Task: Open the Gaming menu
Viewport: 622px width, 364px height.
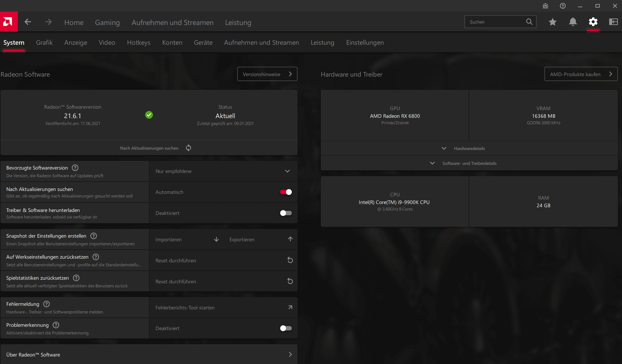Action: pyautogui.click(x=107, y=22)
